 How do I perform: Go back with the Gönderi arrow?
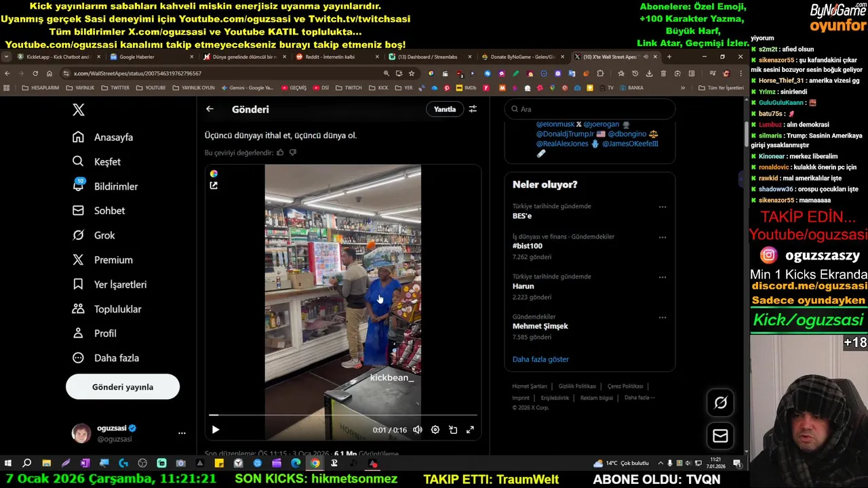coord(210,109)
